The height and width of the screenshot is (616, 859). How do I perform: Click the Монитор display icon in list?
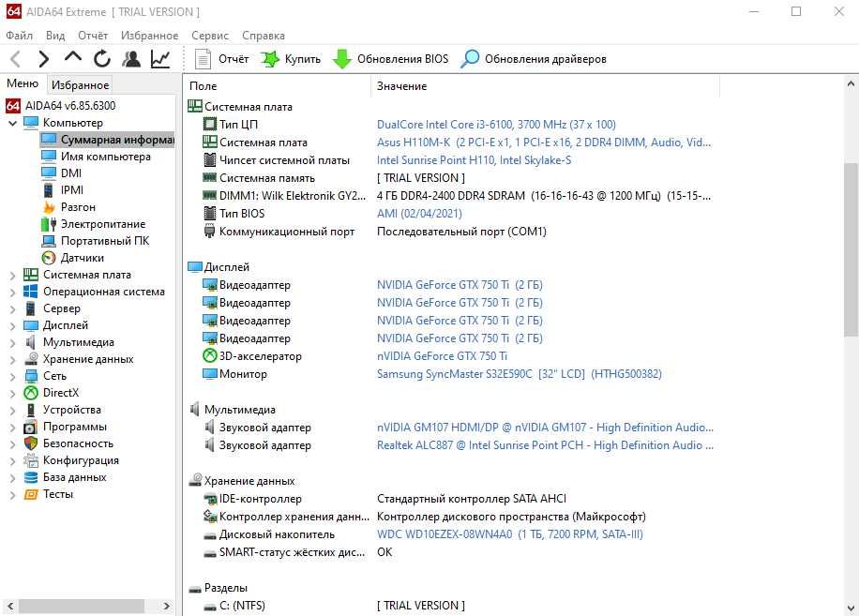[x=210, y=374]
